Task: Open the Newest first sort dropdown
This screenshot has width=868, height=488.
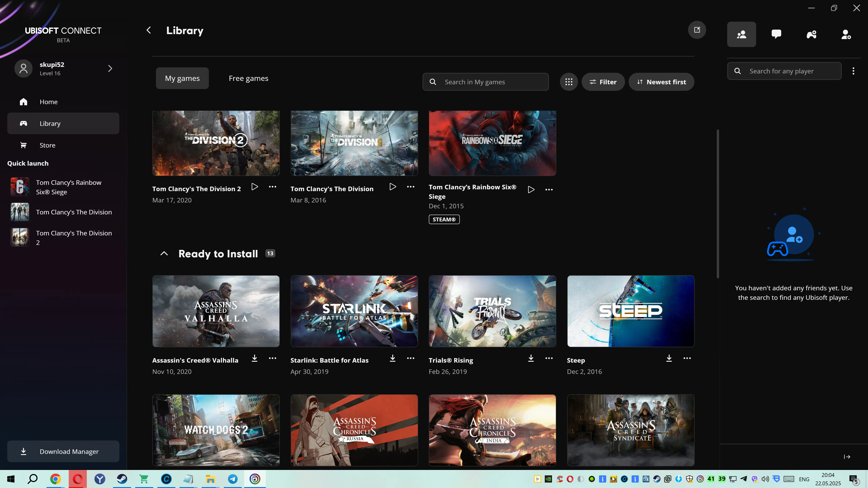Action: click(661, 82)
